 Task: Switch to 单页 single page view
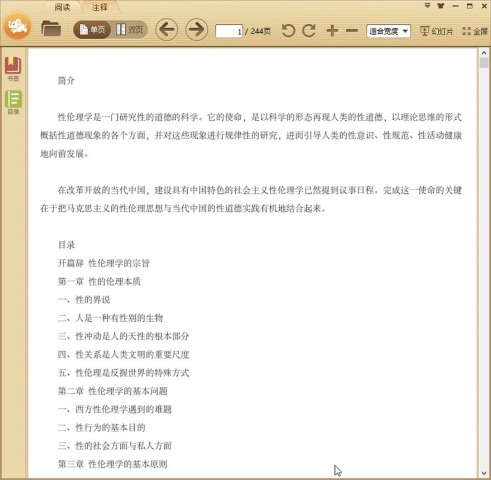tap(92, 30)
